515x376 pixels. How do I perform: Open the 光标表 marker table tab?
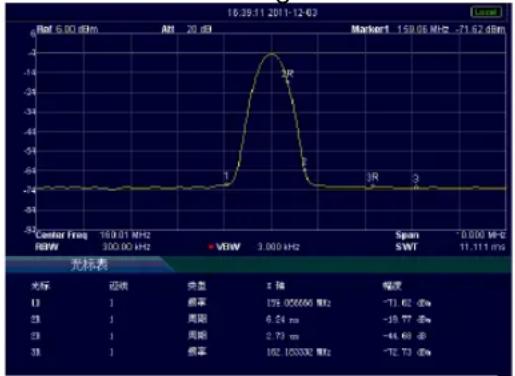tap(89, 265)
